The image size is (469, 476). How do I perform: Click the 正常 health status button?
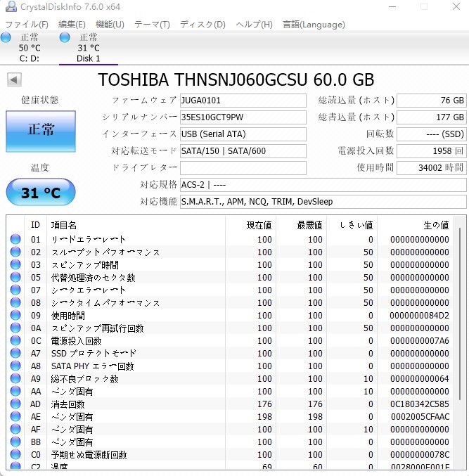[x=40, y=130]
